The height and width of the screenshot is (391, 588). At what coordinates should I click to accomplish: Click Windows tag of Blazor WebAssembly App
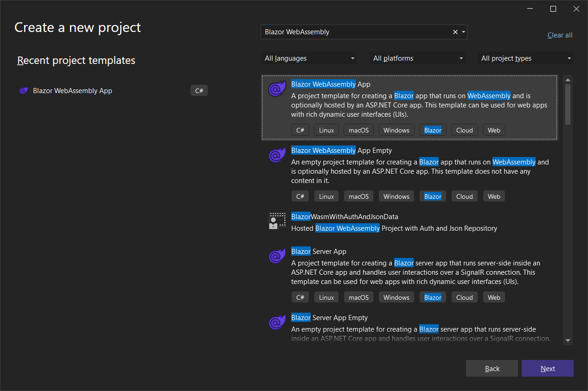click(x=396, y=130)
